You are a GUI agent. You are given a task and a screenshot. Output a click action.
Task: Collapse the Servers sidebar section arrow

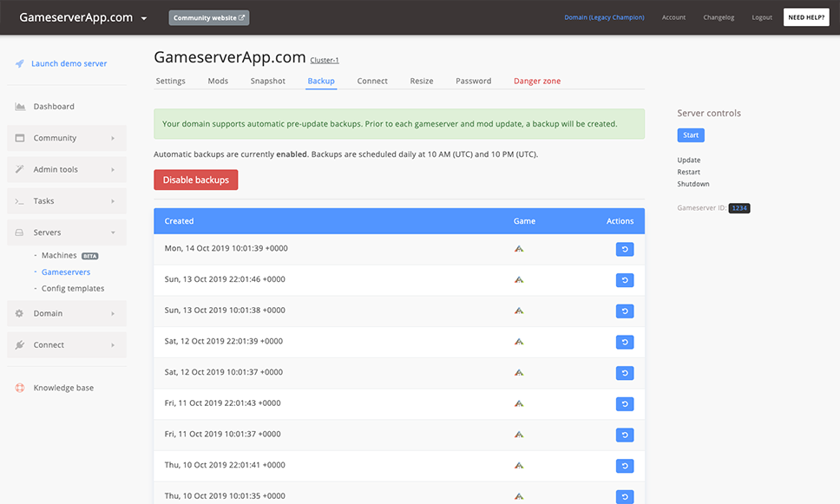click(x=113, y=232)
